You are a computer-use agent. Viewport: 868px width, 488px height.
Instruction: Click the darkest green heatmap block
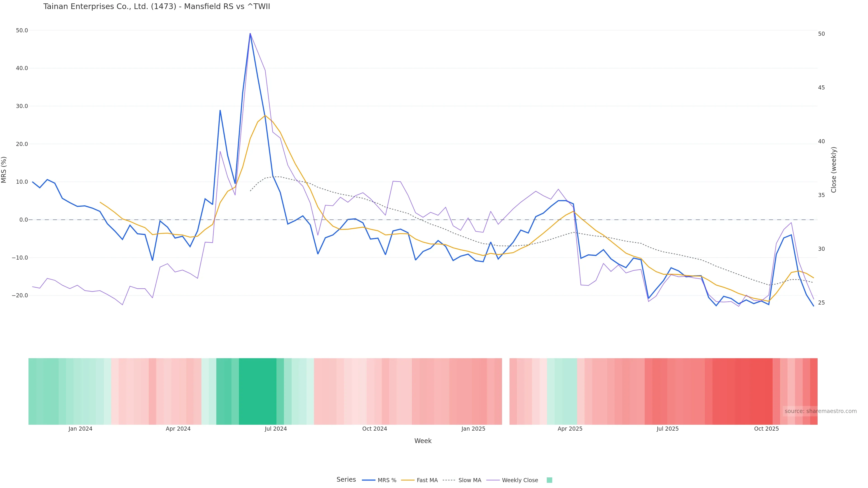(258, 391)
